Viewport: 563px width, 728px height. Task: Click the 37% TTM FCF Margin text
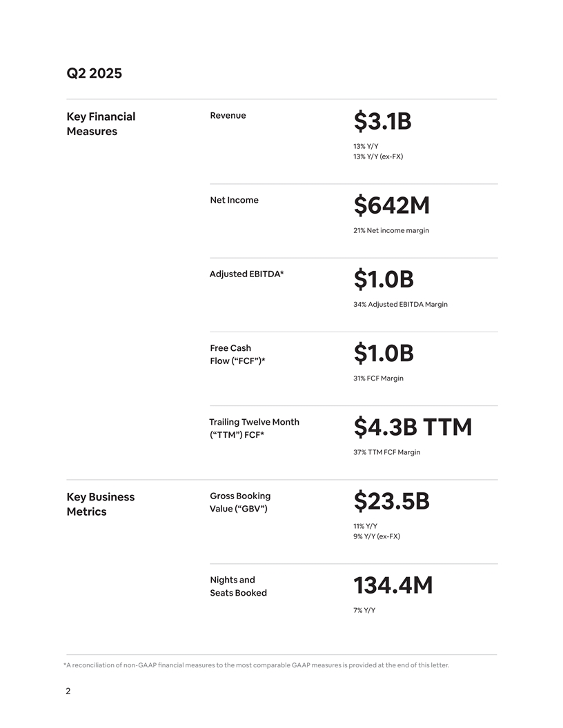(x=386, y=452)
